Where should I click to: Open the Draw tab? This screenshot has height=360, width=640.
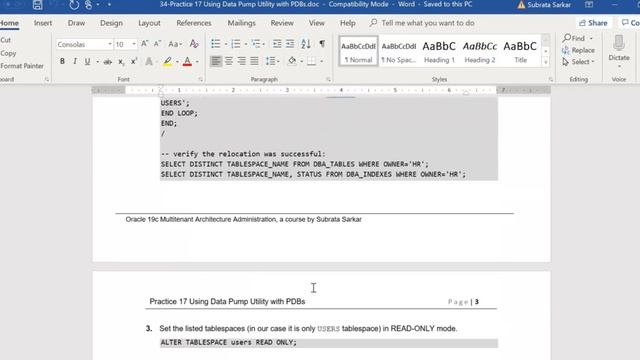click(x=76, y=23)
